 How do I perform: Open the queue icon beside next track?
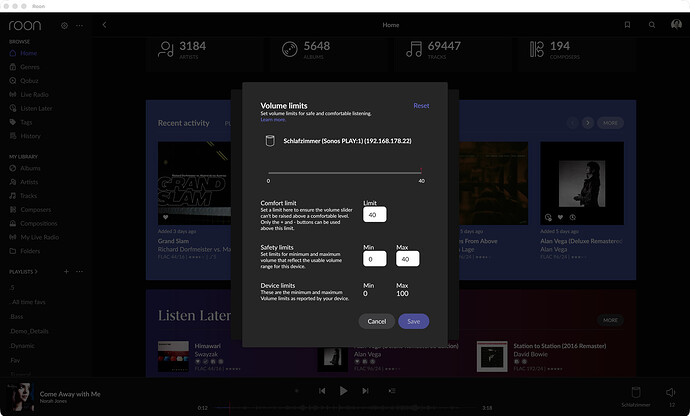392,390
